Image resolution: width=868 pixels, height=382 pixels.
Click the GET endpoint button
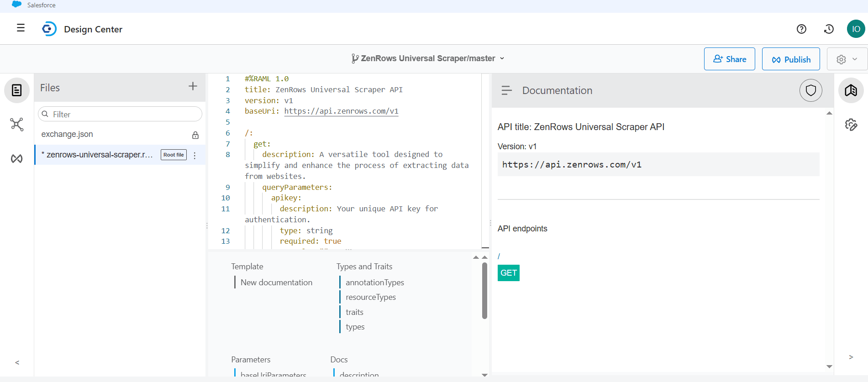509,273
